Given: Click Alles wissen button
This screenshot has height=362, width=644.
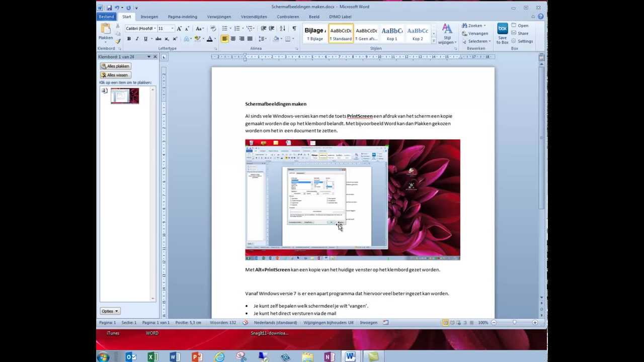Looking at the screenshot, I should (x=115, y=75).
